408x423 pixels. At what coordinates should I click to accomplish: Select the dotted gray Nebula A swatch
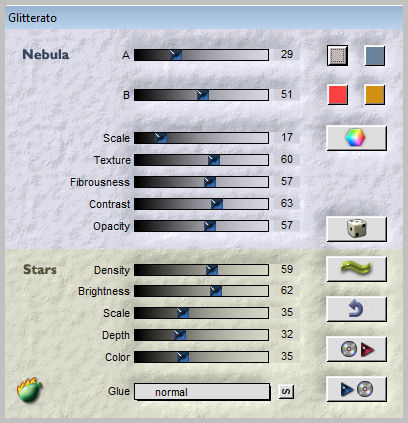(x=337, y=56)
